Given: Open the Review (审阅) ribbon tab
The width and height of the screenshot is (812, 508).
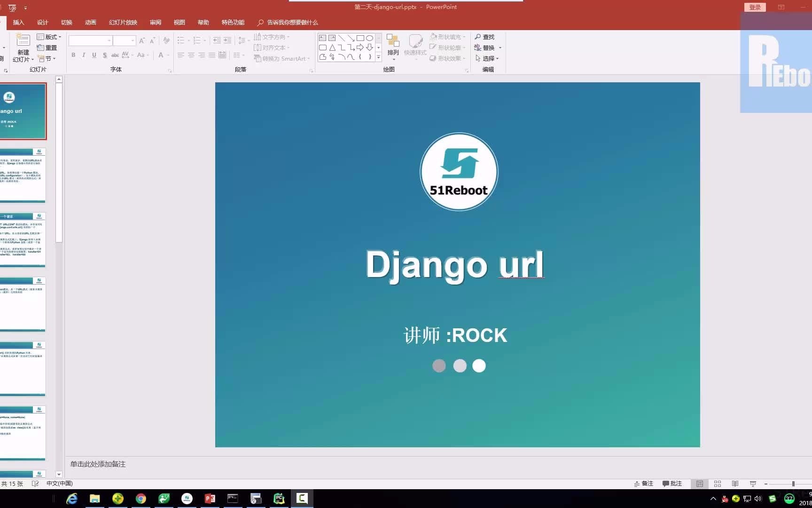Looking at the screenshot, I should click(156, 22).
